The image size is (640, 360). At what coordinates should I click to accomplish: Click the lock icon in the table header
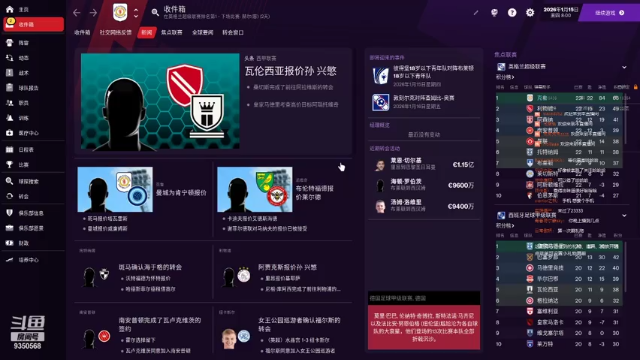[x=636, y=87]
